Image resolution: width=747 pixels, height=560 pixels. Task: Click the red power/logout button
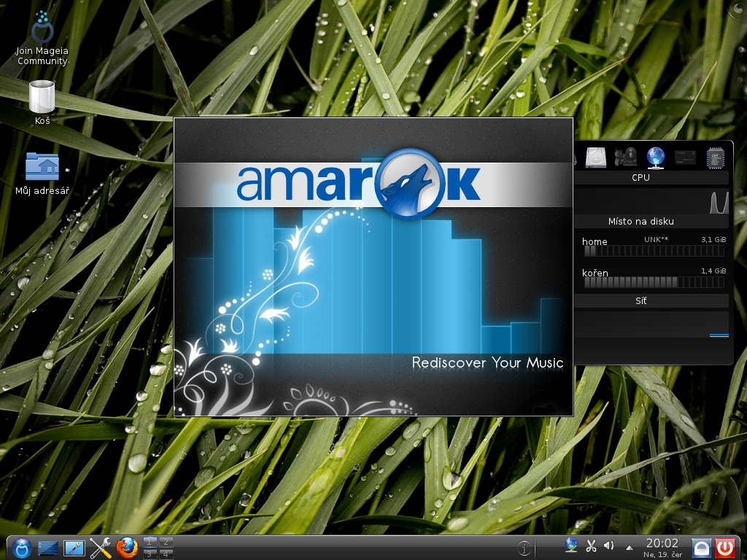(x=725, y=548)
